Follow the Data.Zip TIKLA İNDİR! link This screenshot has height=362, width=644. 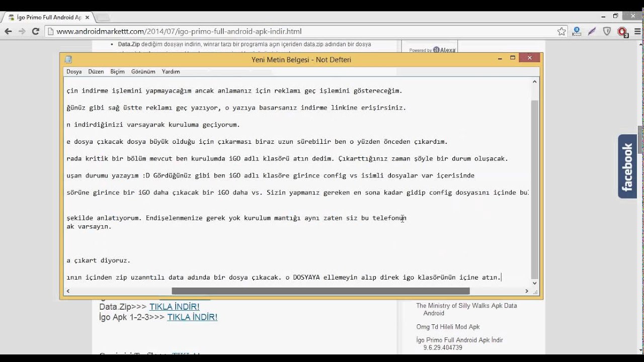coord(174,307)
